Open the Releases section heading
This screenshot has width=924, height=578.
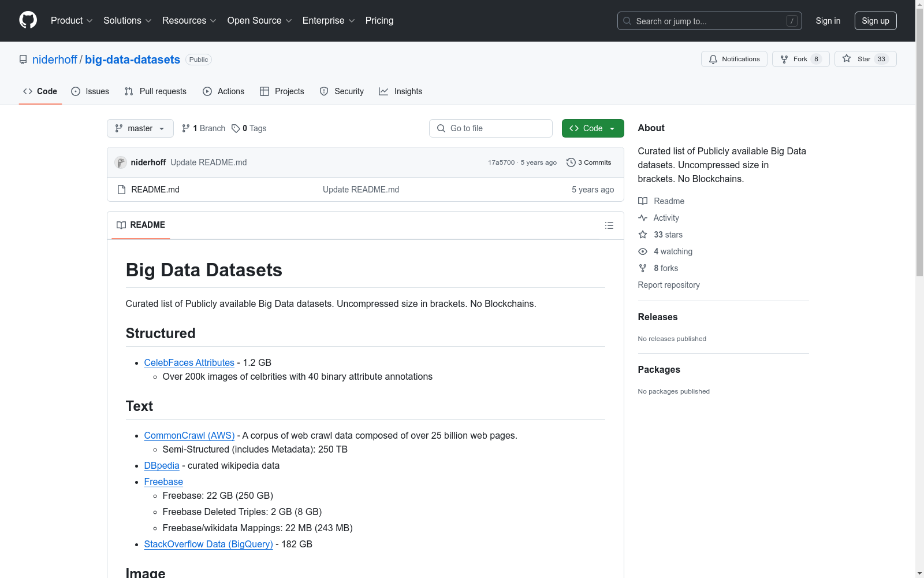pyautogui.click(x=658, y=317)
